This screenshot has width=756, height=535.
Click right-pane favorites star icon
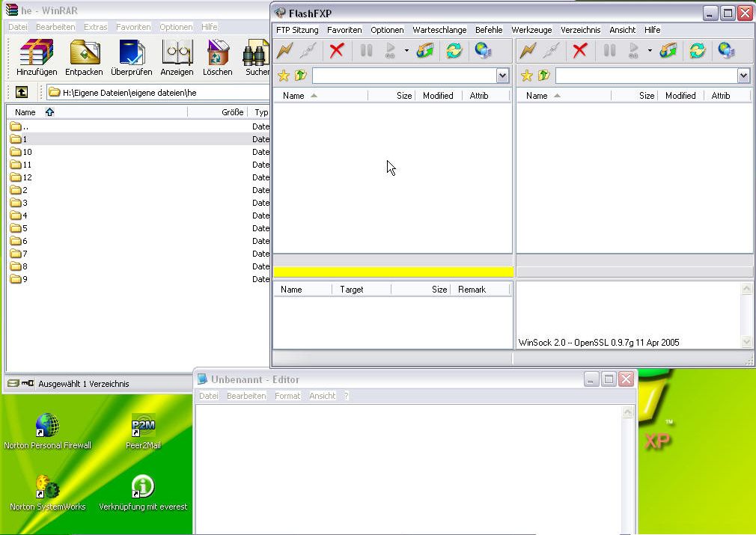tap(526, 76)
